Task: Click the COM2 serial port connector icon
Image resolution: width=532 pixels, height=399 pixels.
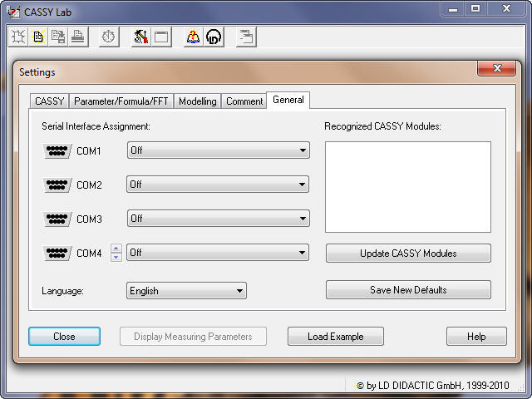Action: click(x=57, y=185)
